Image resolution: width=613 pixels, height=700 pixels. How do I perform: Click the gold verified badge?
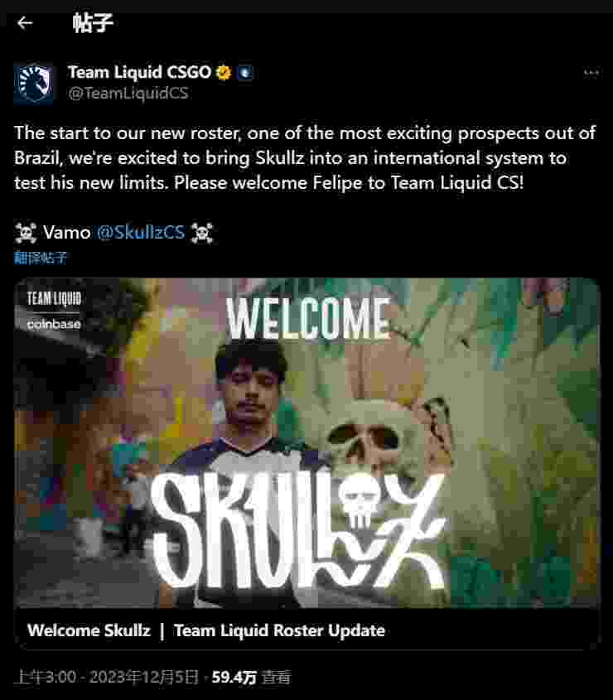coord(224,72)
